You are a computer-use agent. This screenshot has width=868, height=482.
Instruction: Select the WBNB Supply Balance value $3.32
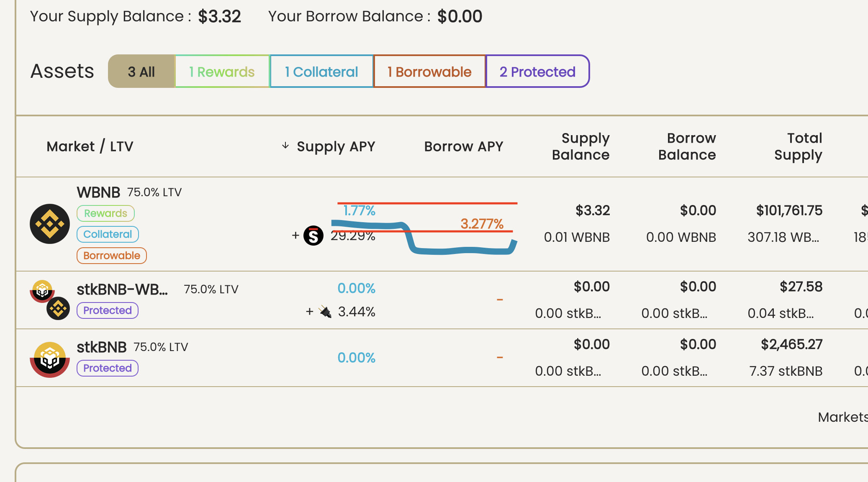tap(593, 210)
